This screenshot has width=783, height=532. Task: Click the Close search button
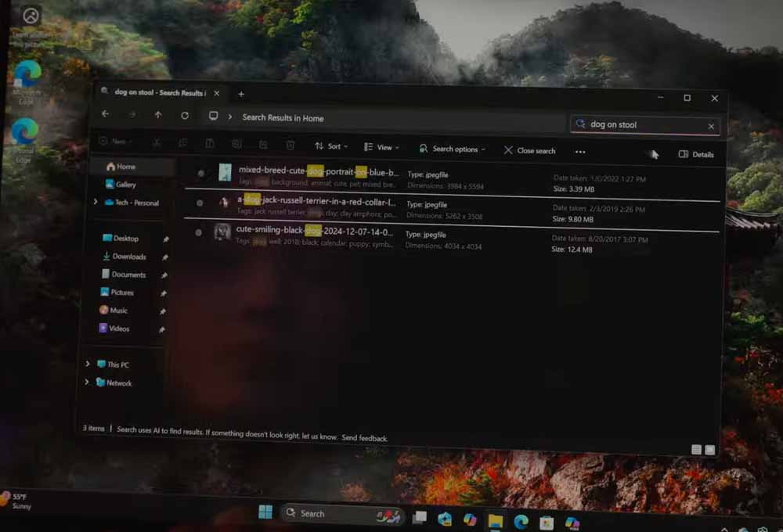tap(529, 150)
